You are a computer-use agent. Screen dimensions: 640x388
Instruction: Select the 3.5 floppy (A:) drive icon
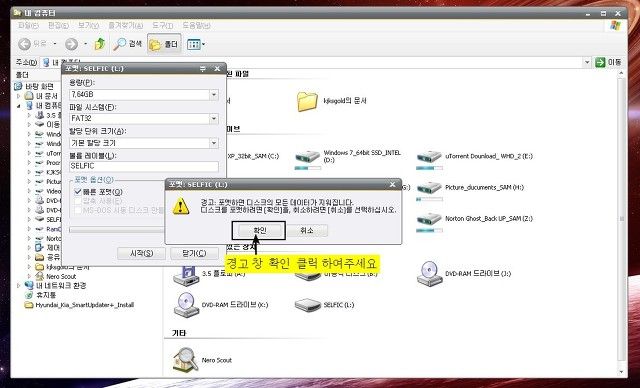(186, 276)
